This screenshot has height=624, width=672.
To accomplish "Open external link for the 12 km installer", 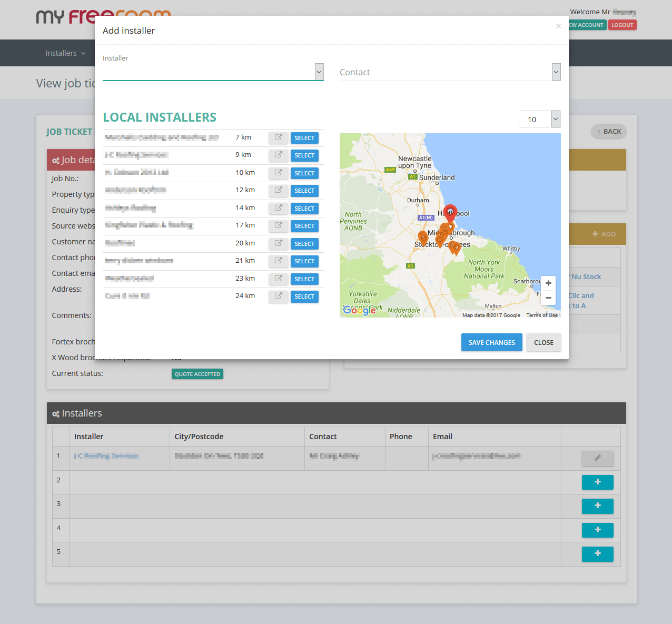I will point(278,191).
